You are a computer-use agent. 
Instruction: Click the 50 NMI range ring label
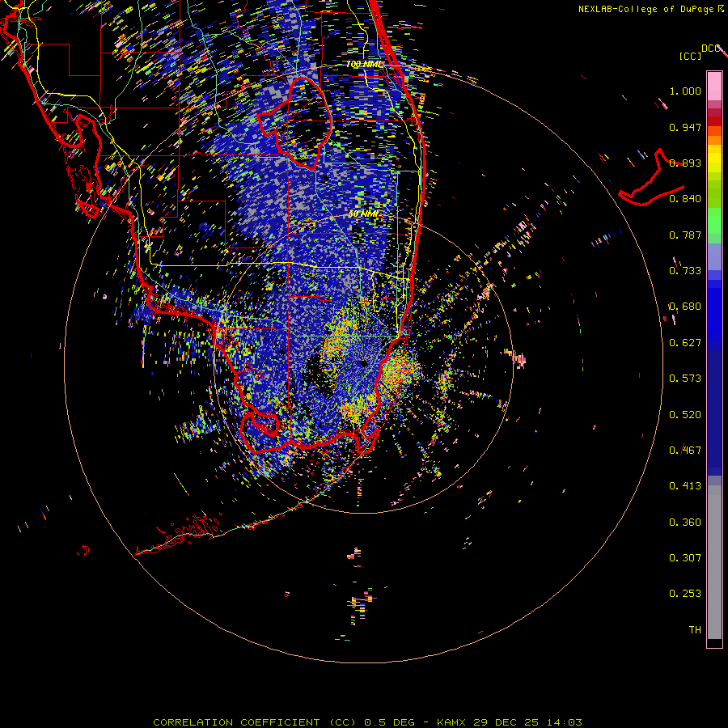[364, 214]
